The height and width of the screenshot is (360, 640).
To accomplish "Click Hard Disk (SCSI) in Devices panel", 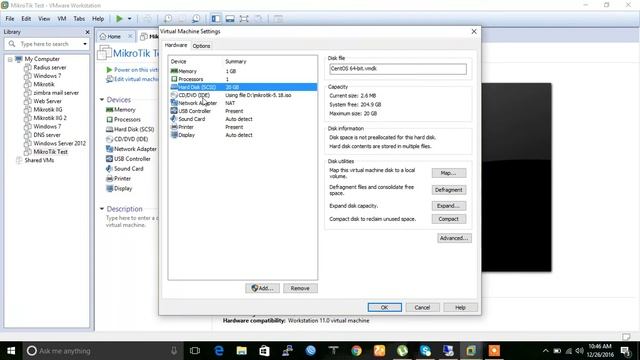I will (130, 129).
